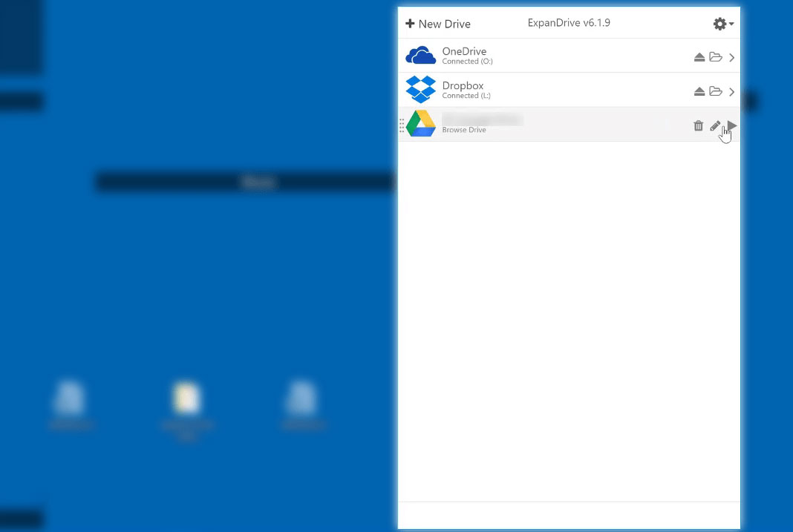Screen dimensions: 793x532
Task: Select the Dropbox name label
Action: [463, 85]
